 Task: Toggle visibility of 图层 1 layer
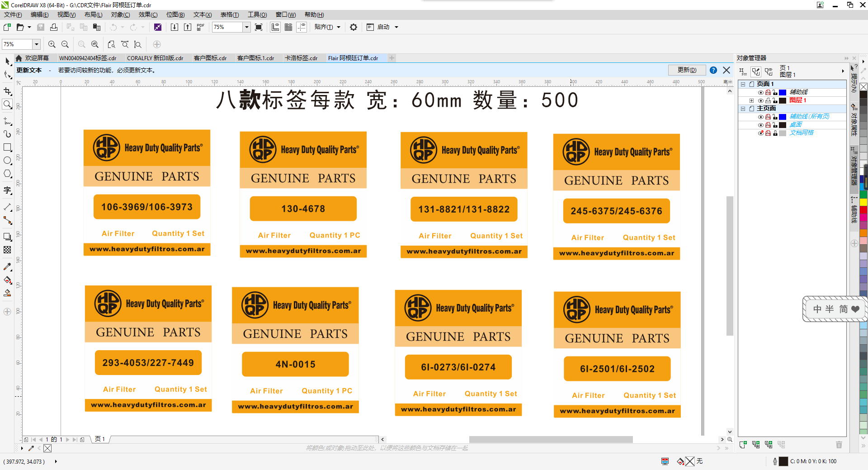[760, 100]
